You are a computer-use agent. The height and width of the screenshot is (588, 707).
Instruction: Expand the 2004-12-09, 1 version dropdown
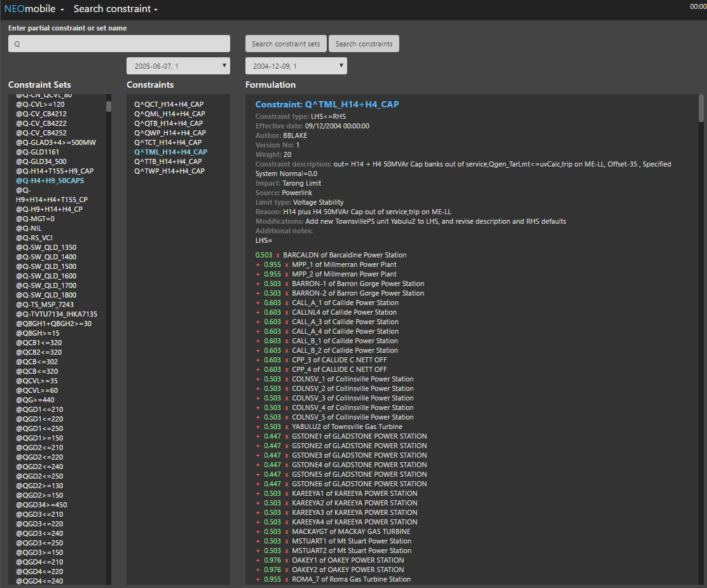coord(296,66)
